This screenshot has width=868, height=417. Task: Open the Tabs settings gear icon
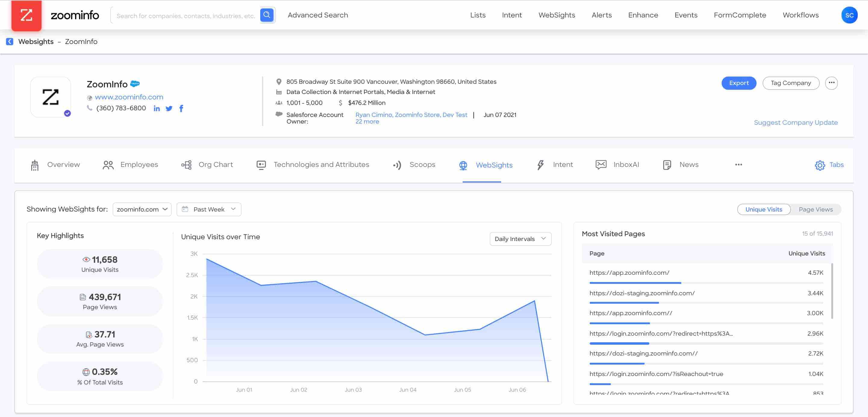tap(820, 165)
